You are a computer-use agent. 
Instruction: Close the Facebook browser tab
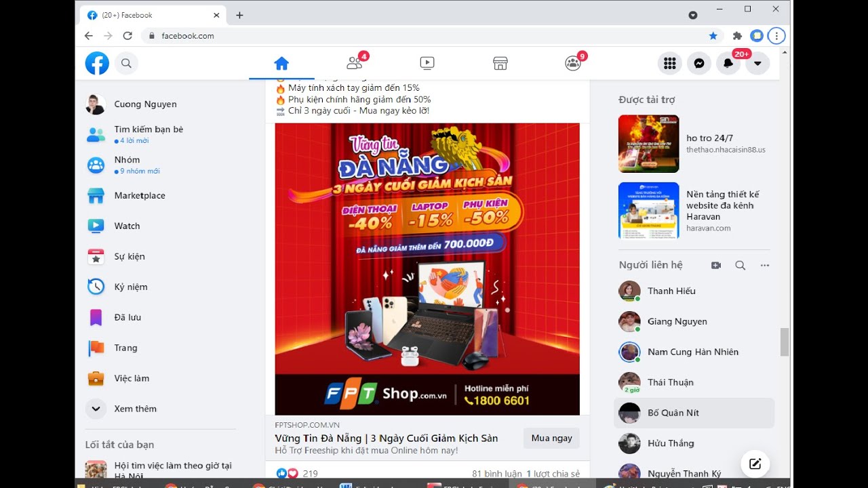click(217, 15)
